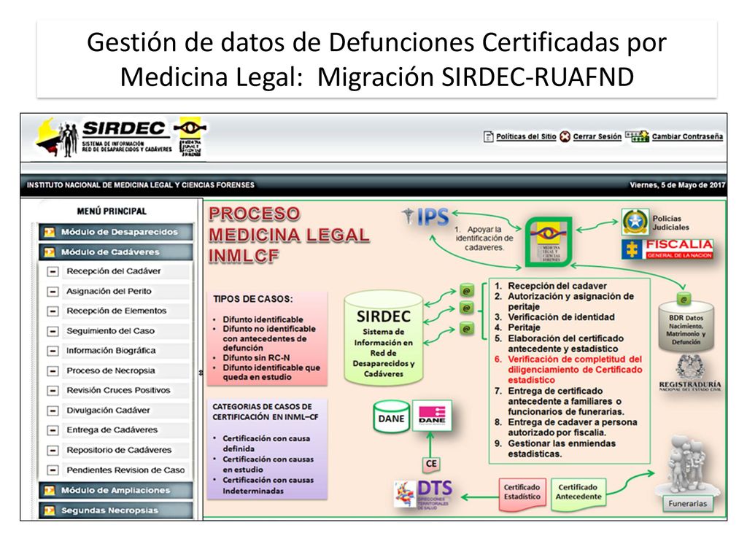Open Políticas del Sitio link
The width and height of the screenshot is (747, 560).
point(526,136)
